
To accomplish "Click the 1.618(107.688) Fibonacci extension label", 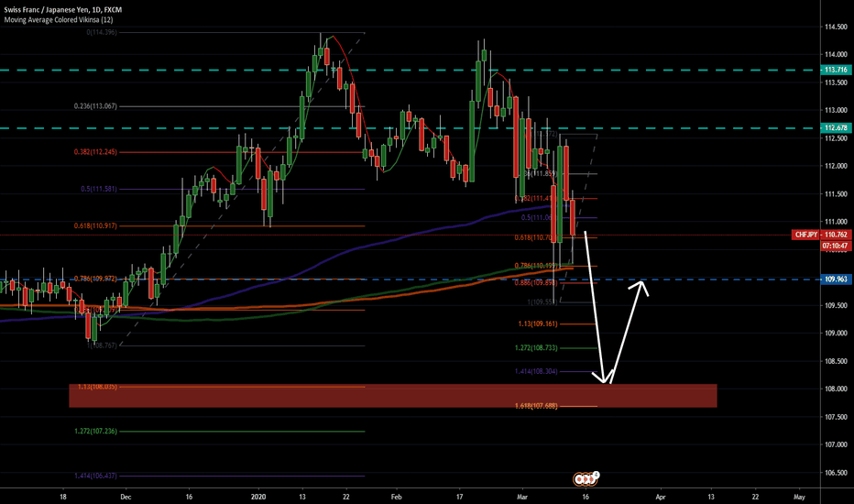I will (x=536, y=405).
